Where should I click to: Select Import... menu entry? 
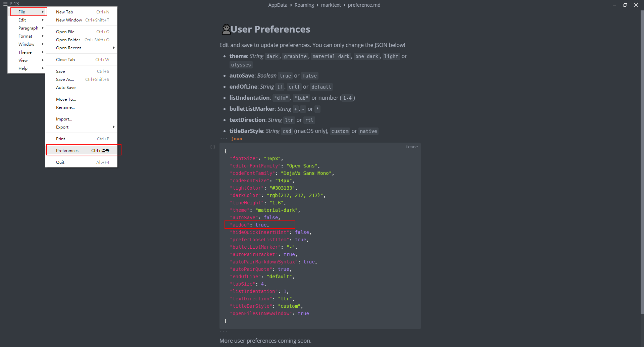tap(81, 119)
